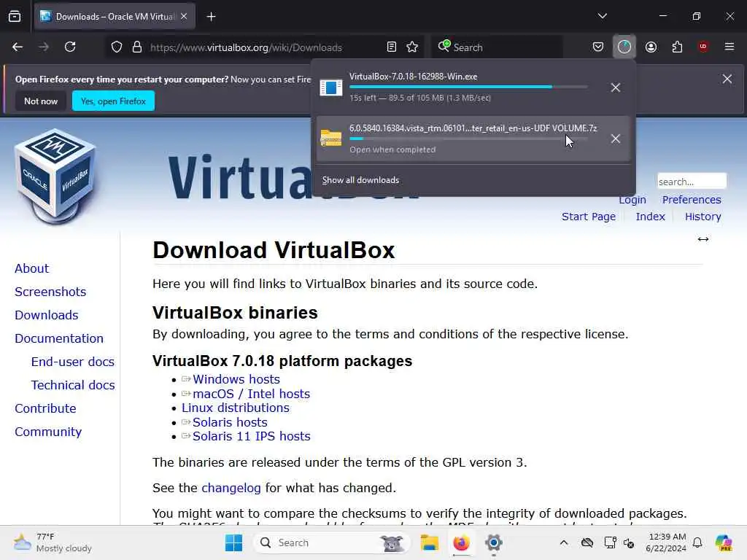Open About in sidebar
The image size is (747, 560).
click(31, 268)
